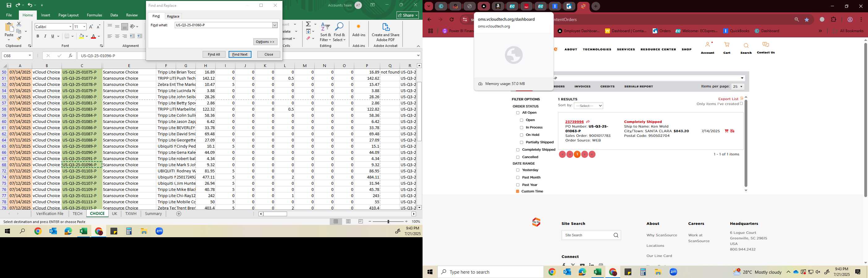The height and width of the screenshot is (278, 868).
Task: Switch to the TECH sheet tab
Action: pos(77,214)
